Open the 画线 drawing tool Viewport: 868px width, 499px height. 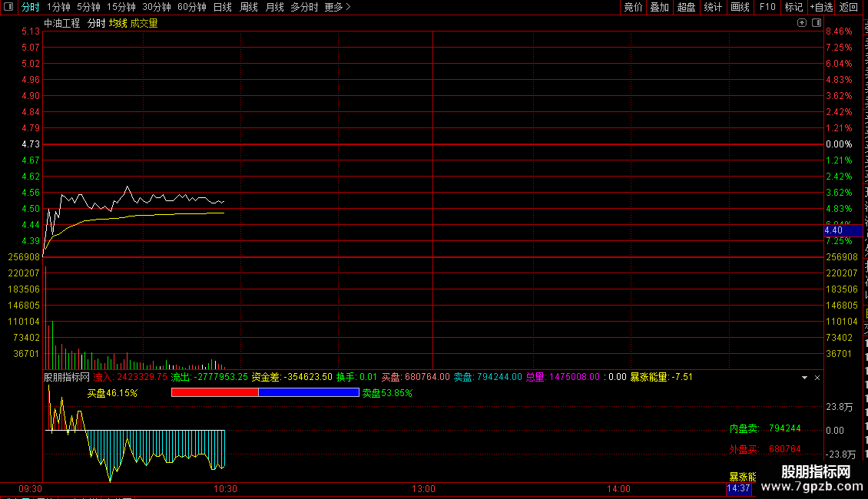(740, 7)
